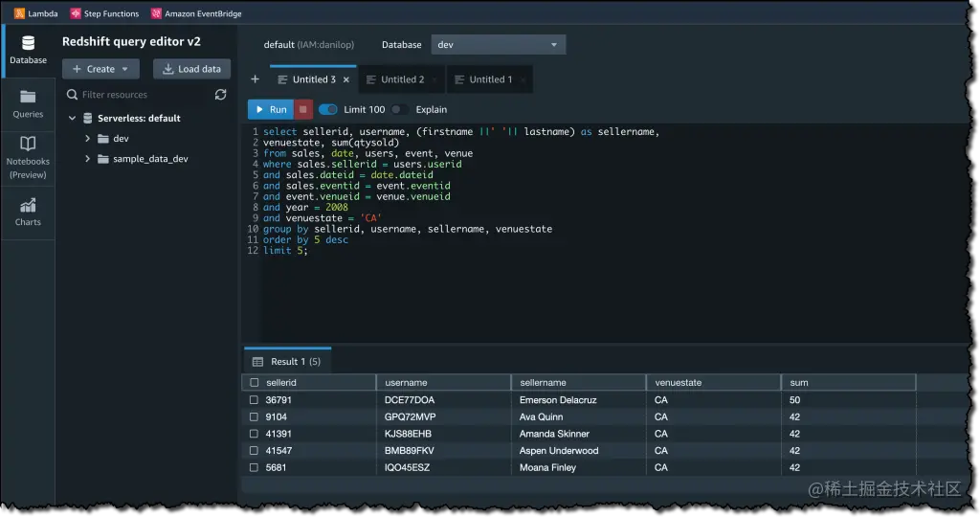This screenshot has height=517, width=980.
Task: Expand the dev database node
Action: click(87, 138)
